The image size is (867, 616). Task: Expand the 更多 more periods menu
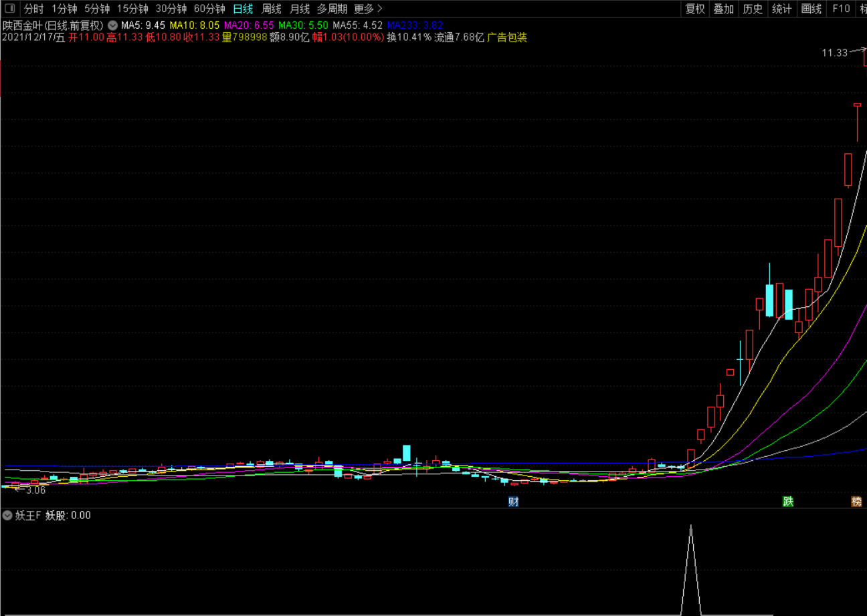(368, 9)
